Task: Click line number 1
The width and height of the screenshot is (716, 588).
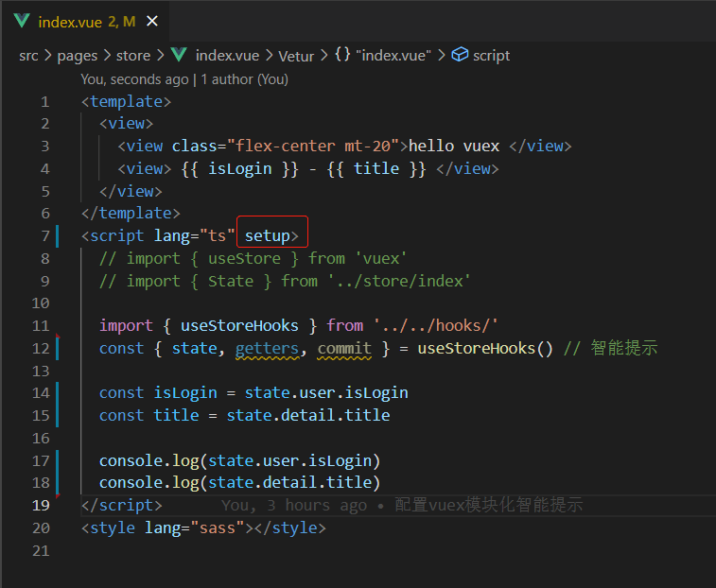Action: 44,102
